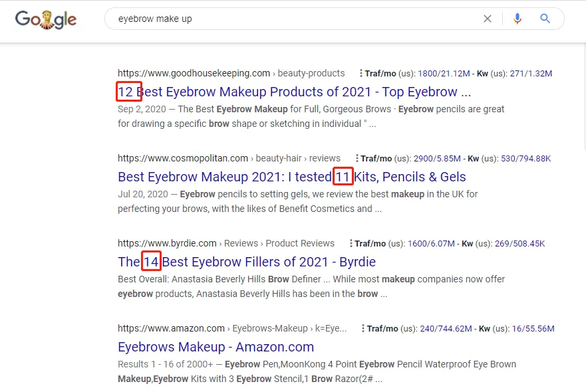Click the goodhousekeeping.com beauty-products URL
Image resolution: width=586 pixels, height=392 pixels.
pyautogui.click(x=231, y=73)
